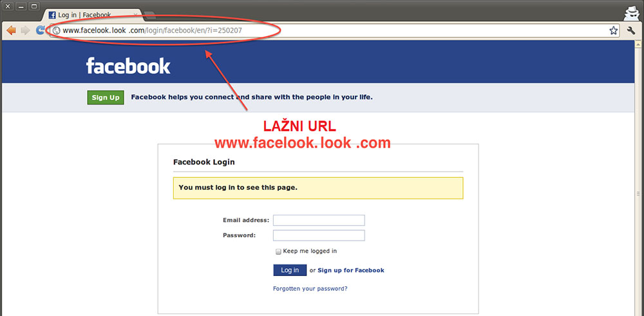Viewport: 644px width, 316px height.
Task: Click the incognito spy icon
Action: point(632,14)
